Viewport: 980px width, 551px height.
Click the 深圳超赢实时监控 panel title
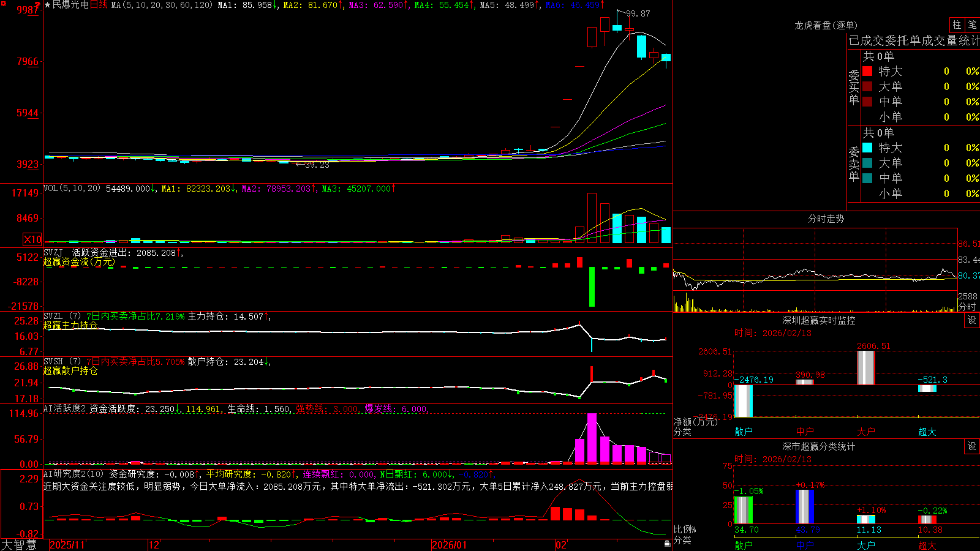point(818,320)
